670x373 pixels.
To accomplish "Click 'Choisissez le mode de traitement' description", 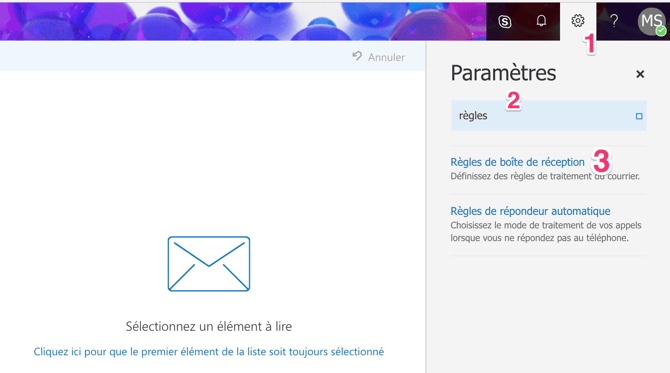I will (546, 231).
